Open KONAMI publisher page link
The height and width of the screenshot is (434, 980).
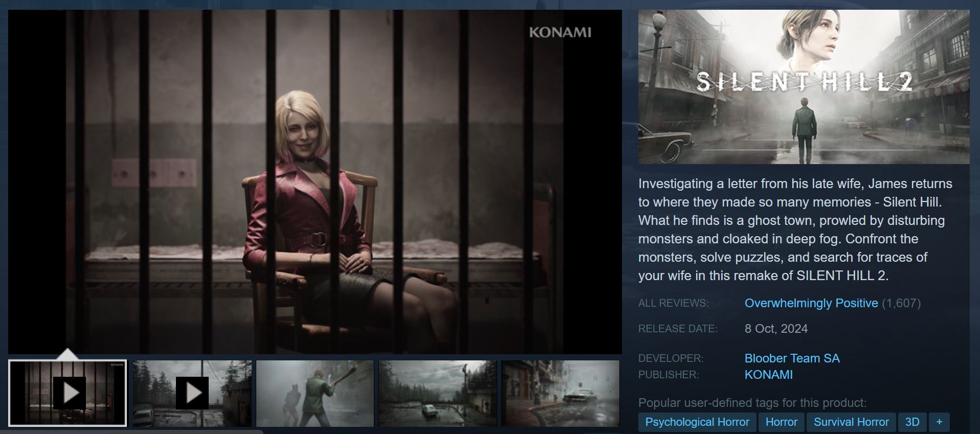[768, 375]
